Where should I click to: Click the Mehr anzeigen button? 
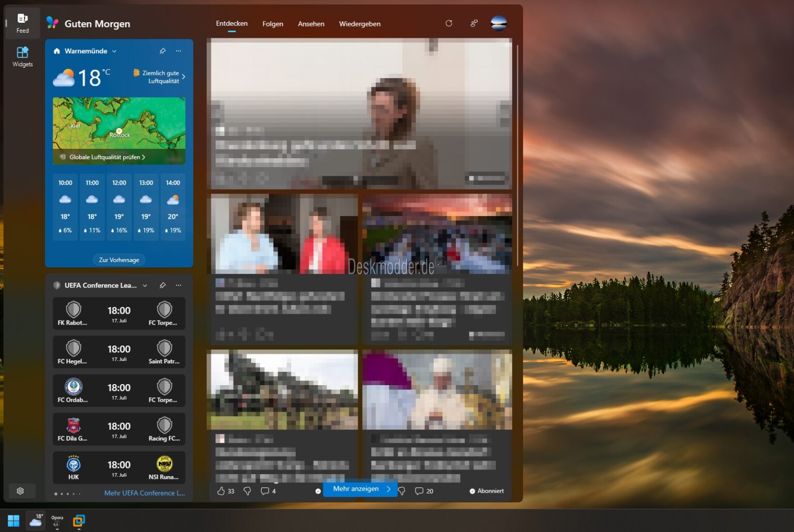click(360, 489)
